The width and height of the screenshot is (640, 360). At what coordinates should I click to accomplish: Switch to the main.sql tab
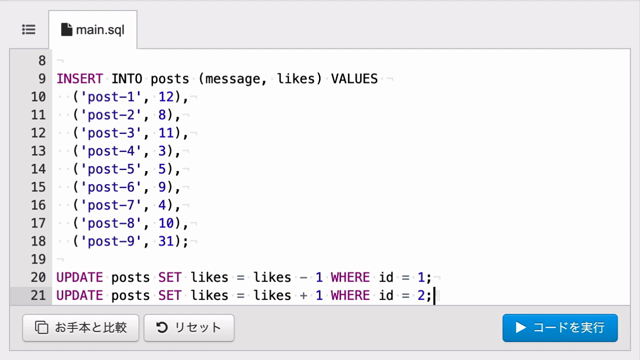93,29
